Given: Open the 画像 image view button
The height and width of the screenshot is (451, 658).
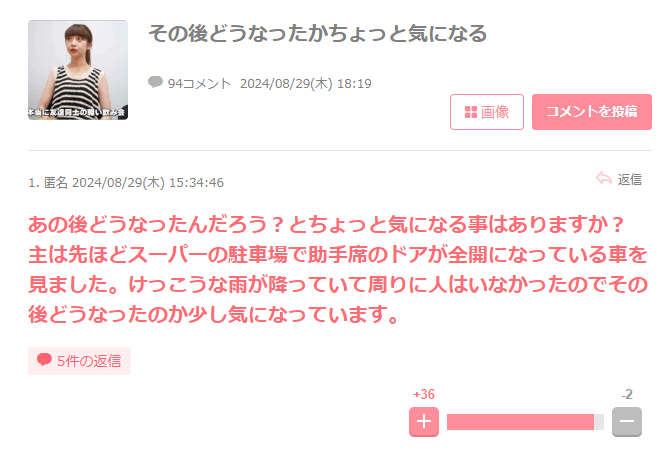Looking at the screenshot, I should click(x=487, y=112).
